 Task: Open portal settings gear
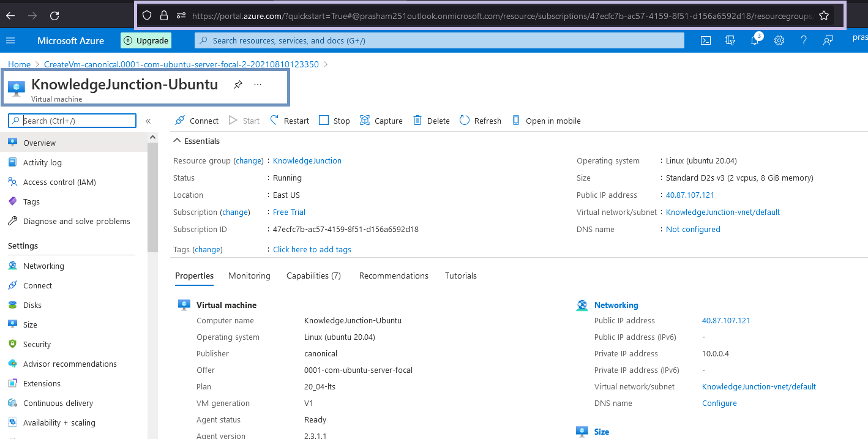[779, 40]
